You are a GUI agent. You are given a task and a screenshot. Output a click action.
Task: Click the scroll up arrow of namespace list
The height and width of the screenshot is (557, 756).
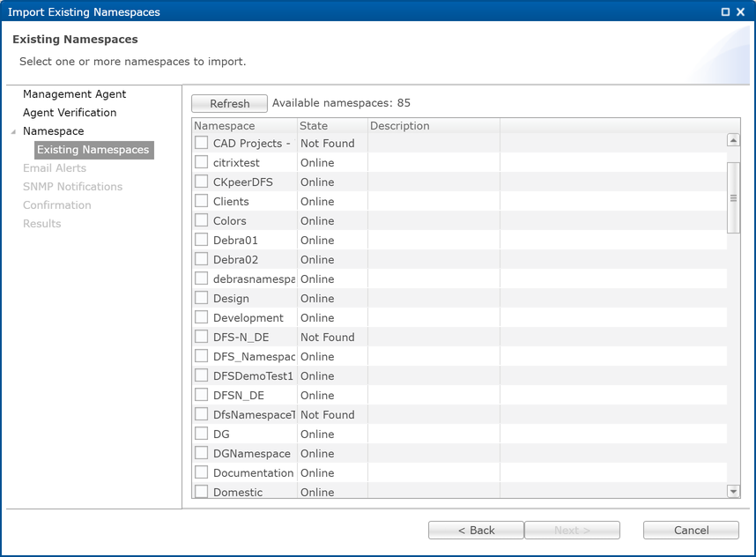point(733,140)
